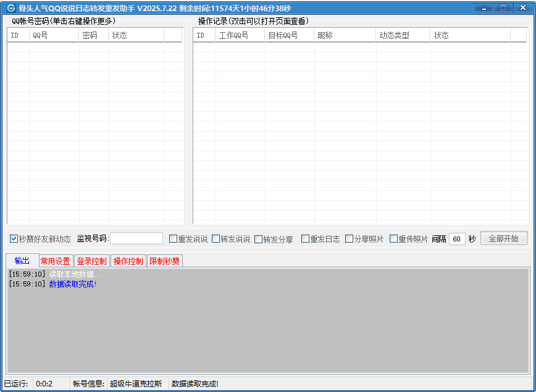Open the 限制秒赞 tab
This screenshot has width=536, height=392.
[x=164, y=261]
